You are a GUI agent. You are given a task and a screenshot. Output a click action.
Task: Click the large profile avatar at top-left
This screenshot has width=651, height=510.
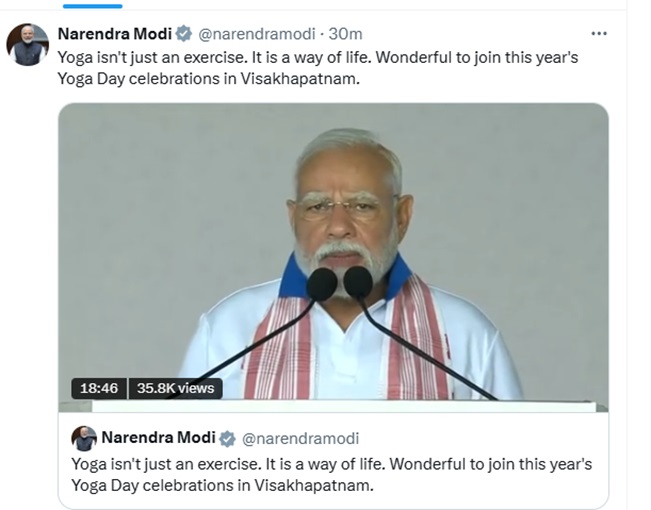pos(27,45)
